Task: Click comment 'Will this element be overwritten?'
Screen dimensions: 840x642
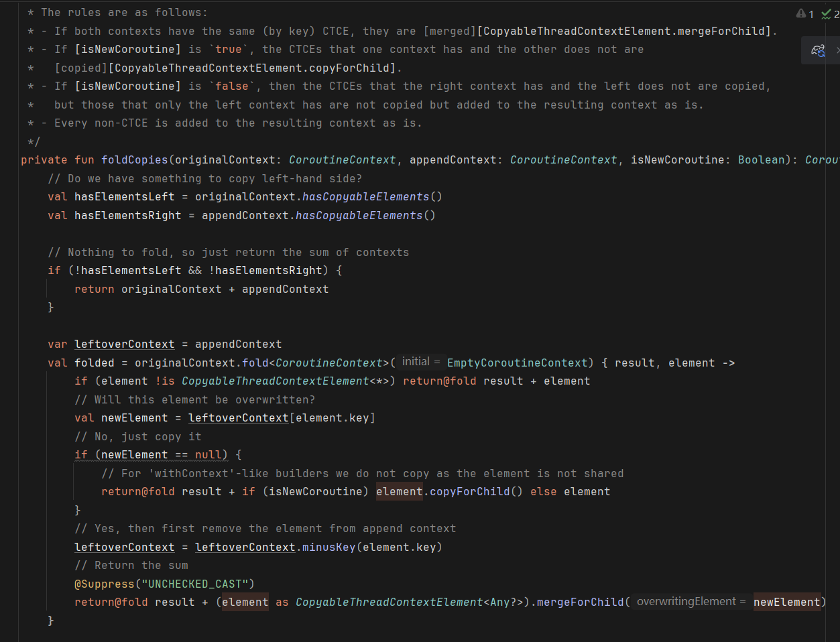Action: [194, 399]
